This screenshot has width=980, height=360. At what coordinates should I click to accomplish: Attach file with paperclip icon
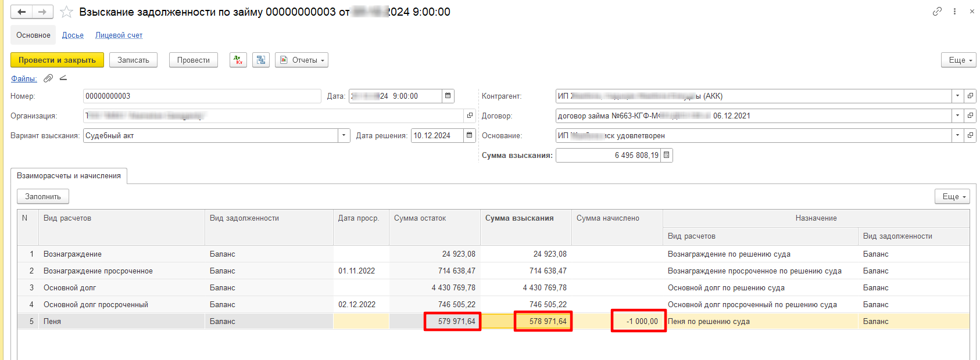[x=48, y=78]
